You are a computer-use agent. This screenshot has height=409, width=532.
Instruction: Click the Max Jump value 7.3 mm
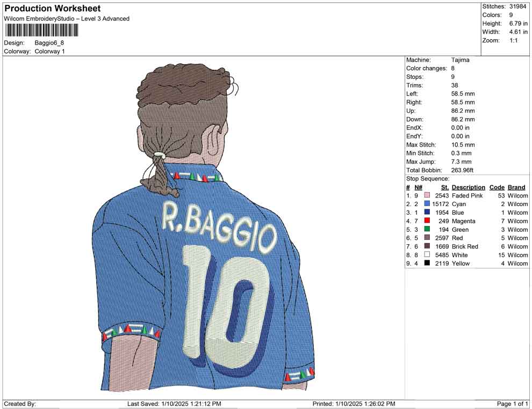pyautogui.click(x=462, y=162)
